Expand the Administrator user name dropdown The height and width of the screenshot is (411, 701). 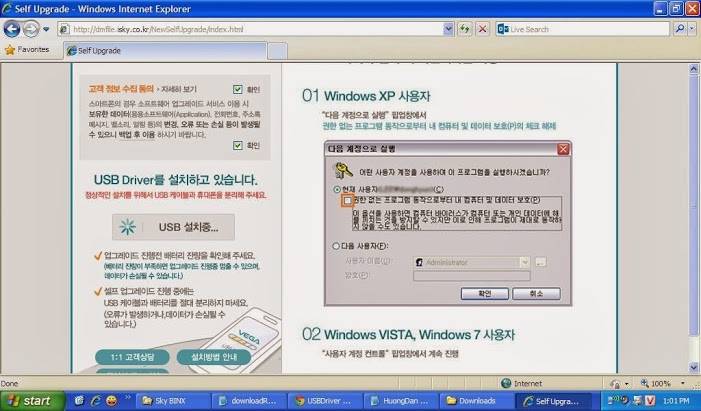tap(525, 262)
